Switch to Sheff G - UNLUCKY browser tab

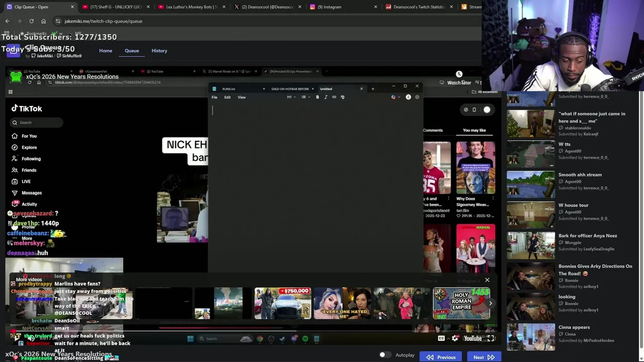(116, 7)
